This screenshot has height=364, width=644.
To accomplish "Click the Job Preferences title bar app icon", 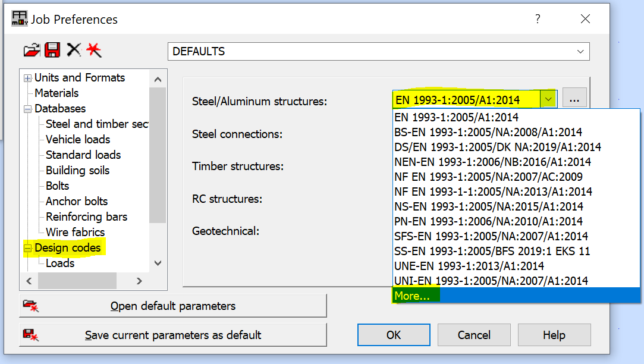I will coord(19,19).
